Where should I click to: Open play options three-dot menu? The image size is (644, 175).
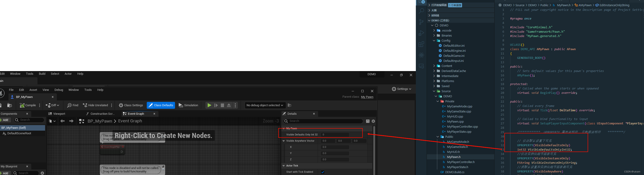click(235, 105)
